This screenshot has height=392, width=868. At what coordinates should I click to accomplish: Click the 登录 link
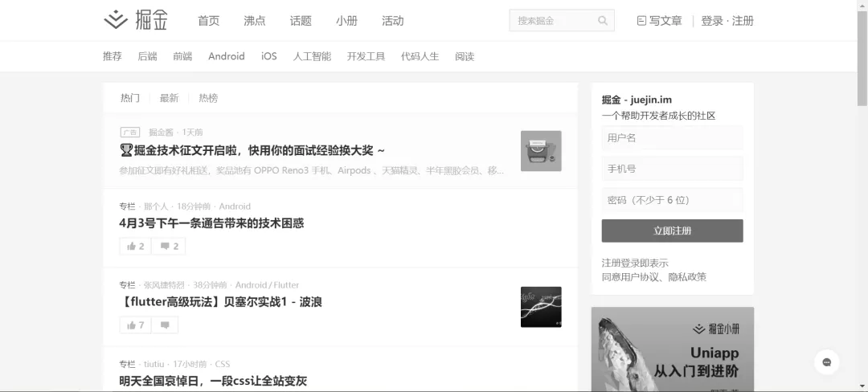coord(712,21)
